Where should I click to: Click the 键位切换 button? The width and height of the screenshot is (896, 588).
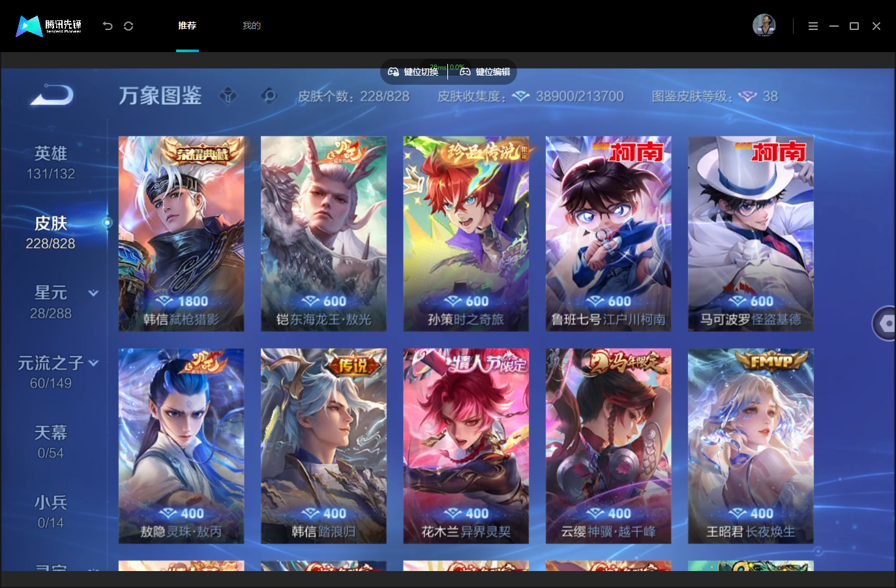[x=413, y=72]
